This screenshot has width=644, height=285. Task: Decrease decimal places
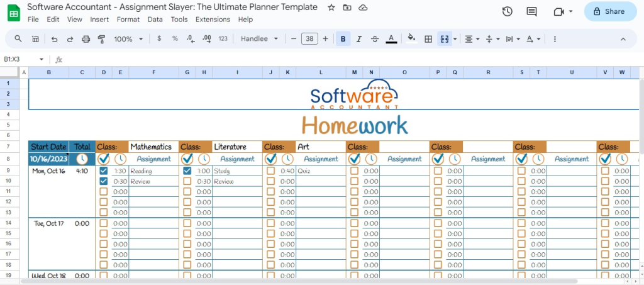(x=191, y=38)
